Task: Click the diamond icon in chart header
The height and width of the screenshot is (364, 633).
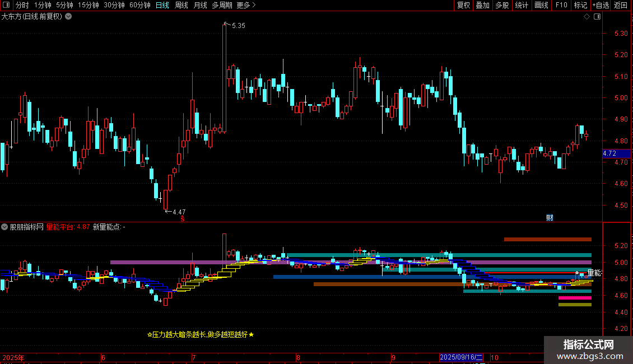Action: [x=587, y=17]
